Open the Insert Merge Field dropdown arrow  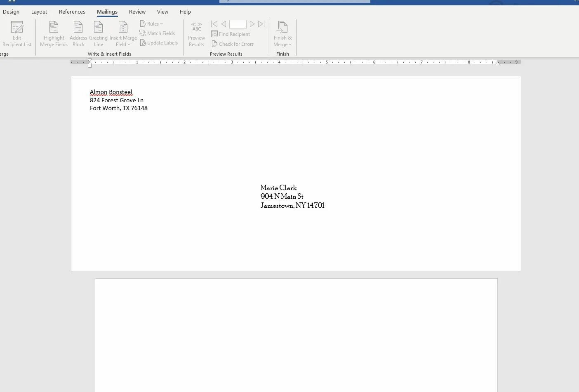[x=129, y=45]
